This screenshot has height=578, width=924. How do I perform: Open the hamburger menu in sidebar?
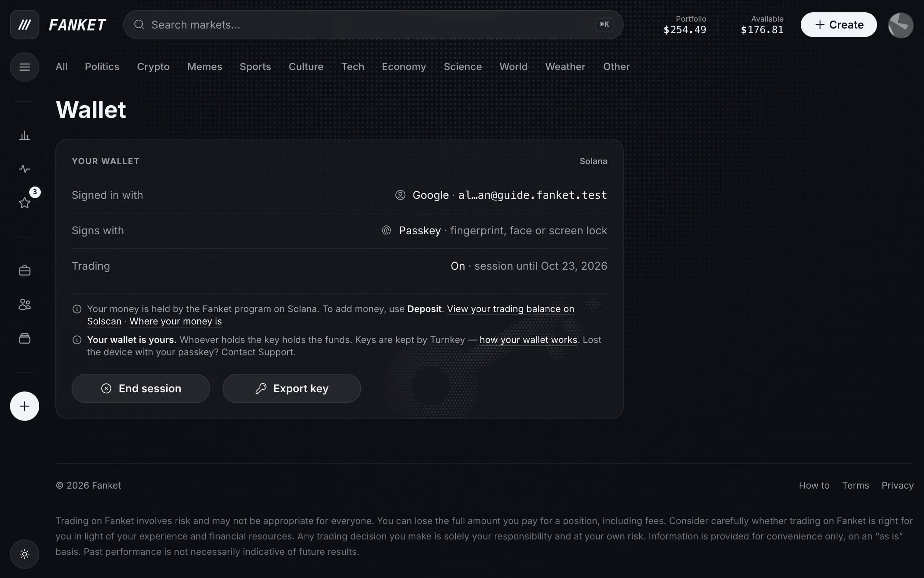tap(24, 67)
